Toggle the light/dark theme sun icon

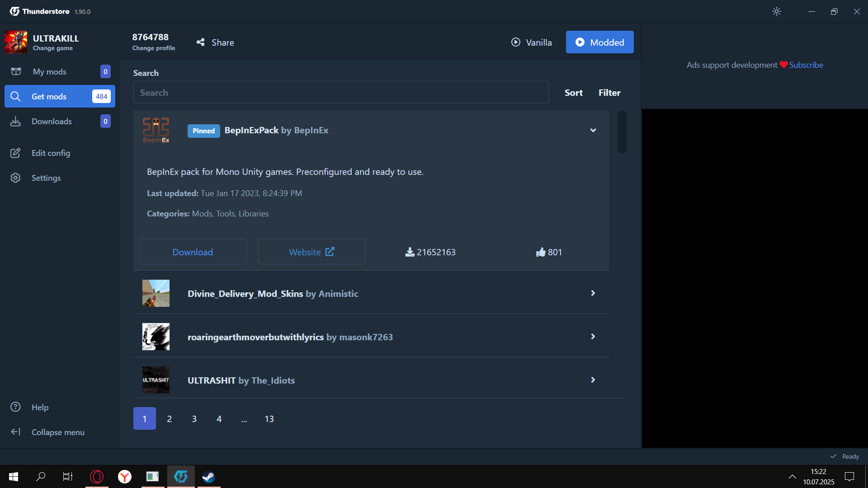777,11
